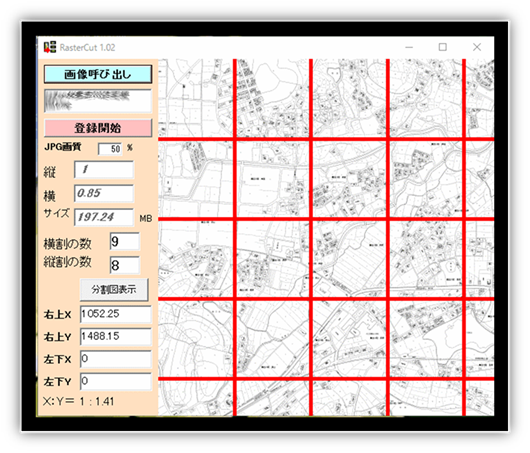Minimize the RasterCut window

pos(409,47)
